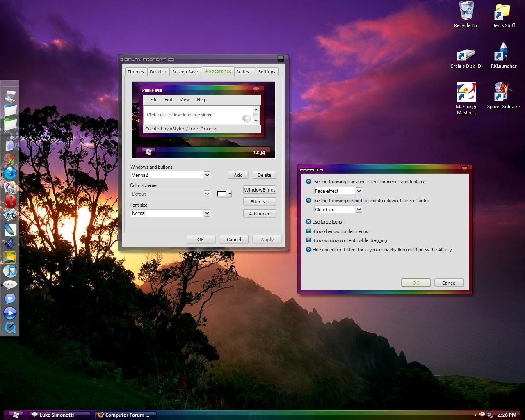Open the ClearType dropdown
525x420 pixels.
(359, 210)
